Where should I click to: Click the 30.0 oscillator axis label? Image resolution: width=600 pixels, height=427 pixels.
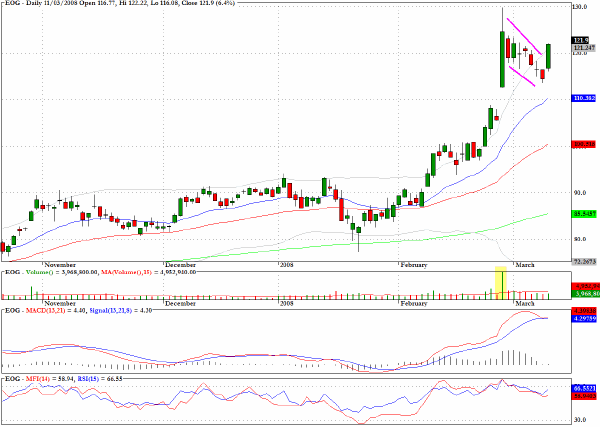coord(580,420)
